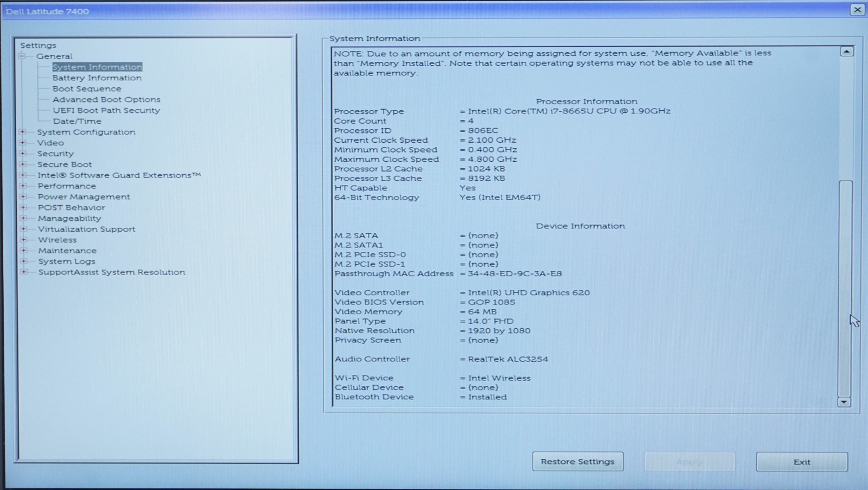
Task: Expand the Performance node
Action: click(x=23, y=186)
